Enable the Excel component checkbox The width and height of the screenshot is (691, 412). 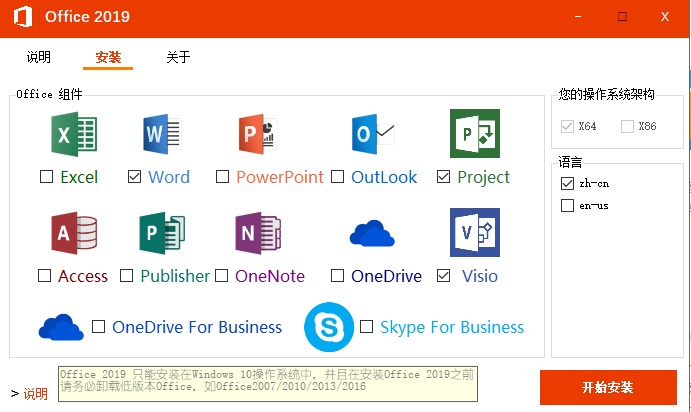(47, 178)
